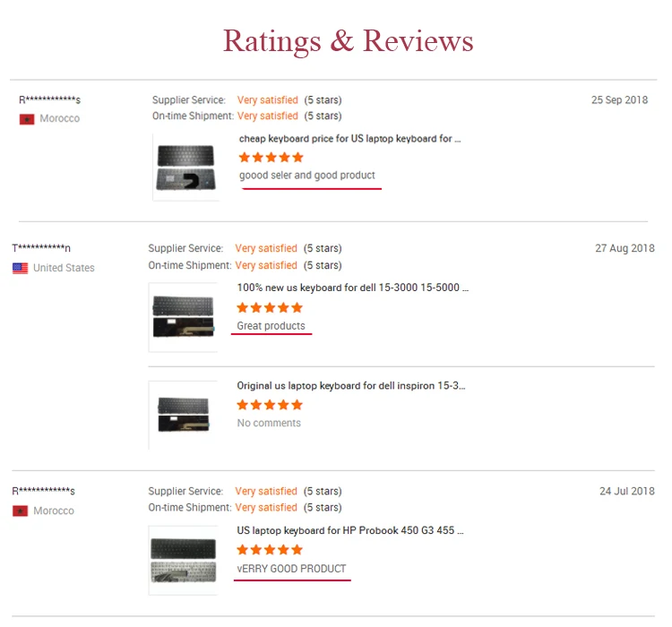Click the reviewer name T***********n

pyautogui.click(x=41, y=248)
